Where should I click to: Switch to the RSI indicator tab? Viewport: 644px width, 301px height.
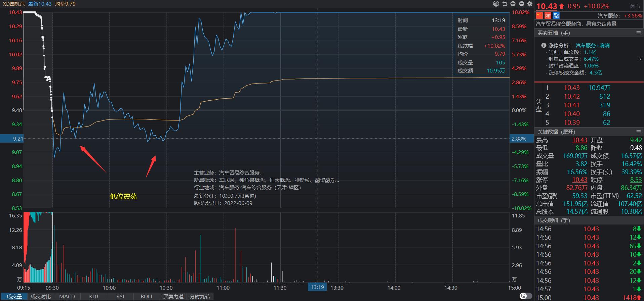click(x=120, y=297)
